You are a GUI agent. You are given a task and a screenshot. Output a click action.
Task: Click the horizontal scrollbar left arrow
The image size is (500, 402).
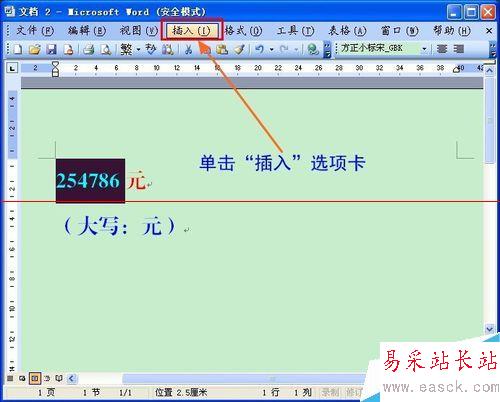72,378
